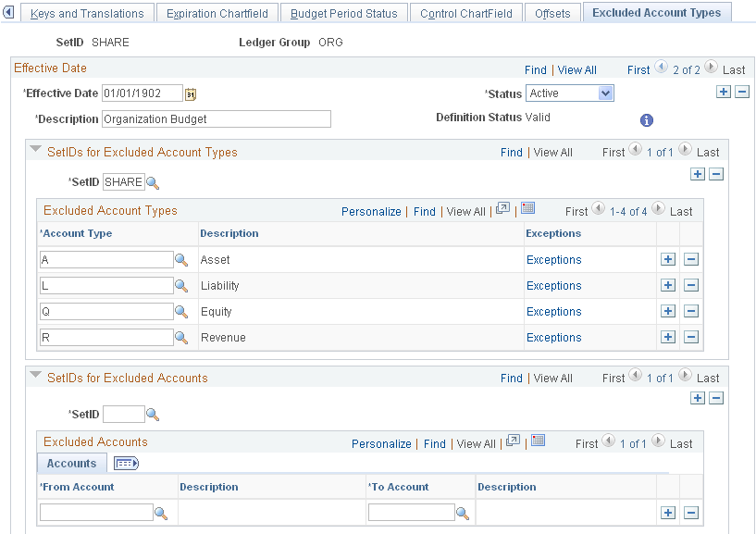756x534 pixels.
Task: Click the From Account input field
Action: (96, 513)
